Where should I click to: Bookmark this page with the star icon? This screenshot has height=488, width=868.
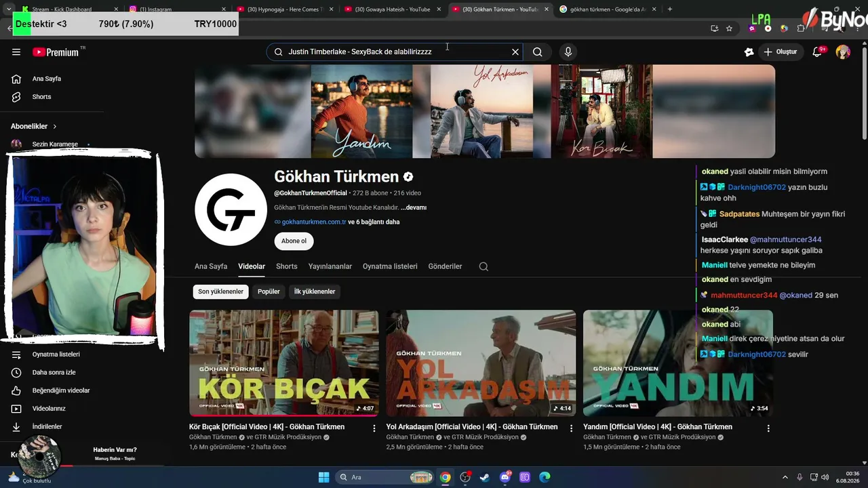pos(729,28)
